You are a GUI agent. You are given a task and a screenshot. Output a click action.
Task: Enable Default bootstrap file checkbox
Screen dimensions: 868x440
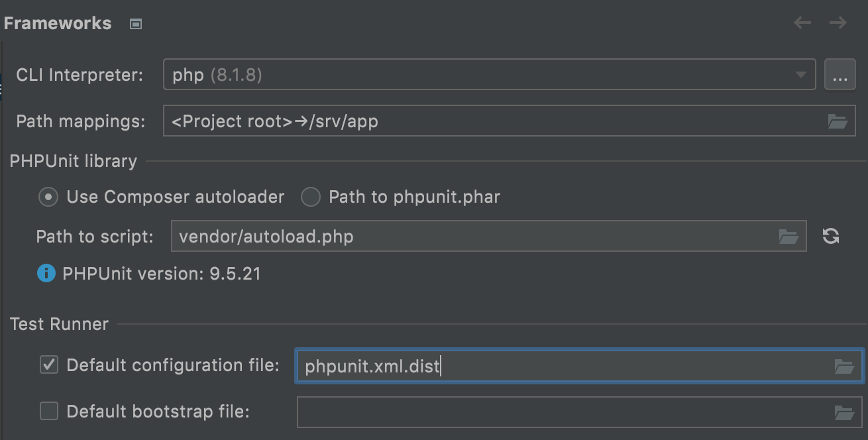49,411
